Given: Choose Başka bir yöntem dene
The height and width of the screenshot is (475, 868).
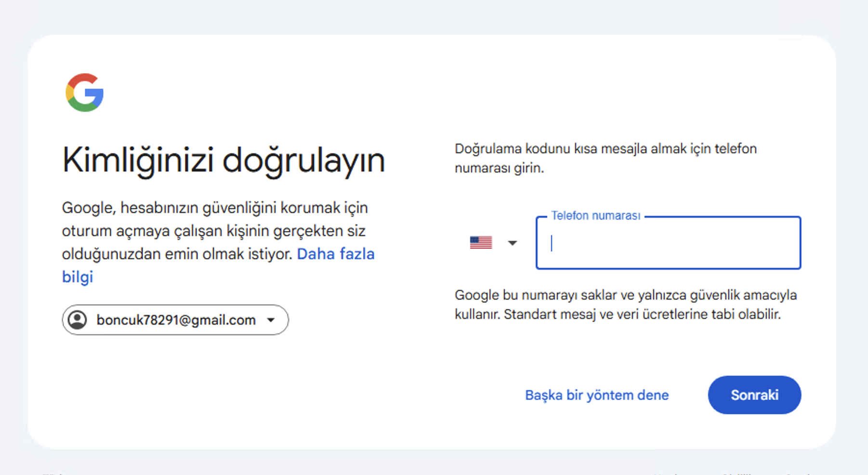Looking at the screenshot, I should click(x=597, y=395).
